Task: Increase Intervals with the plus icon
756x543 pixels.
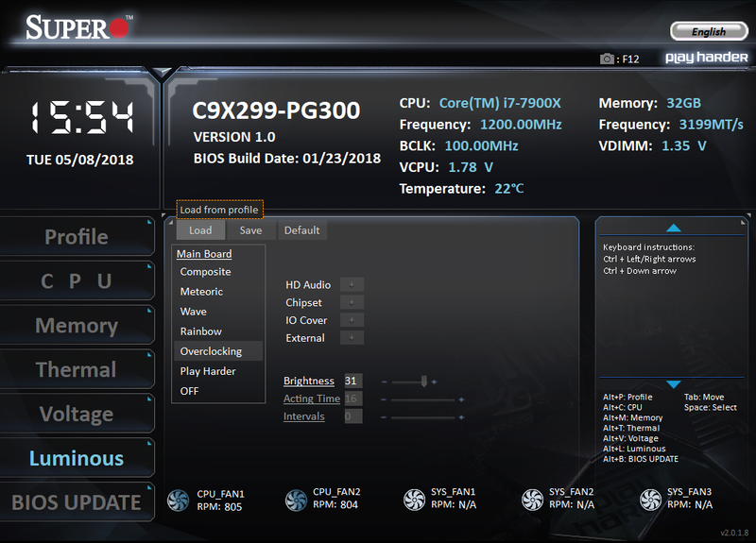Action: pos(461,417)
